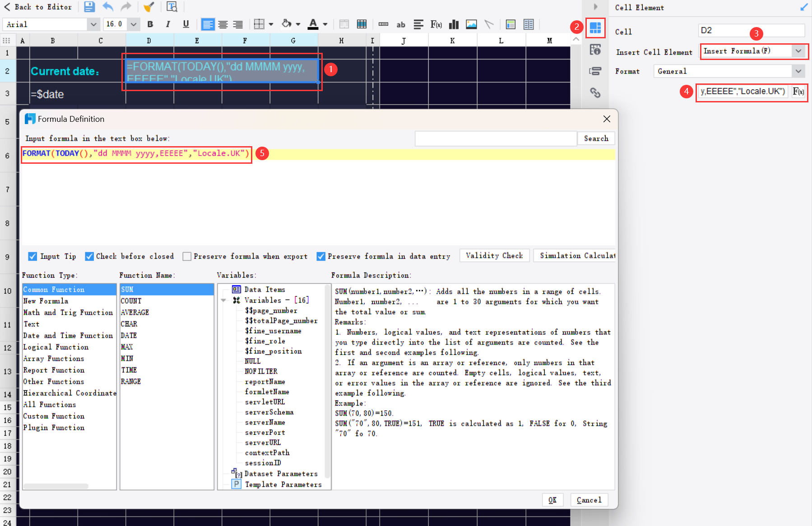Image resolution: width=812 pixels, height=526 pixels.
Task: Change the Format dropdown from General
Action: coord(799,71)
